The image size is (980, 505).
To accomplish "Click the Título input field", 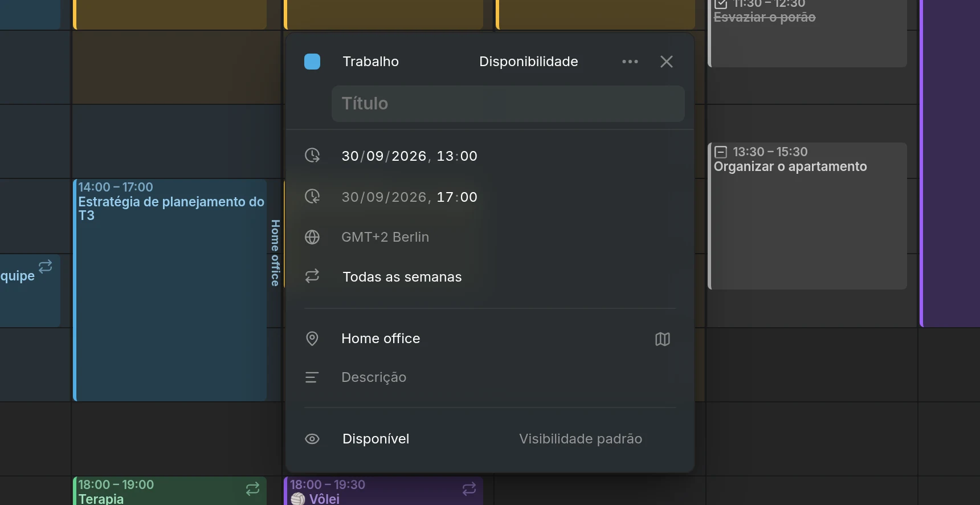I will (x=508, y=104).
